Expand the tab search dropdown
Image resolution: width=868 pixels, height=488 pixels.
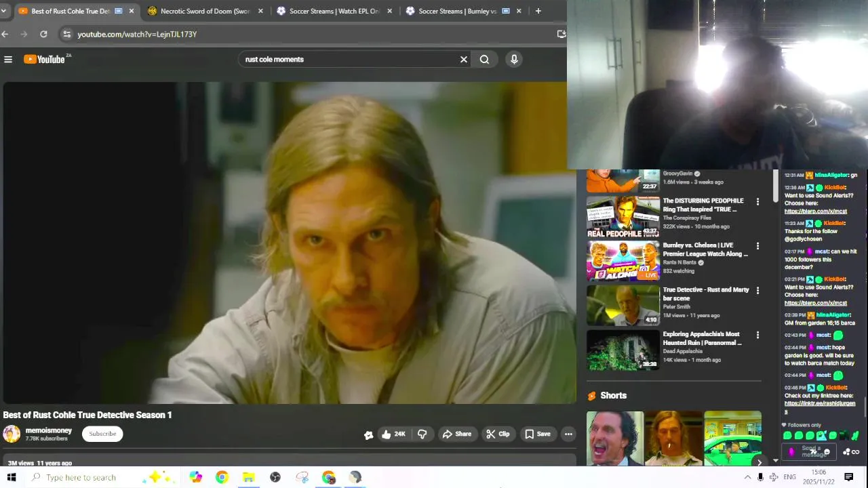[x=3, y=11]
